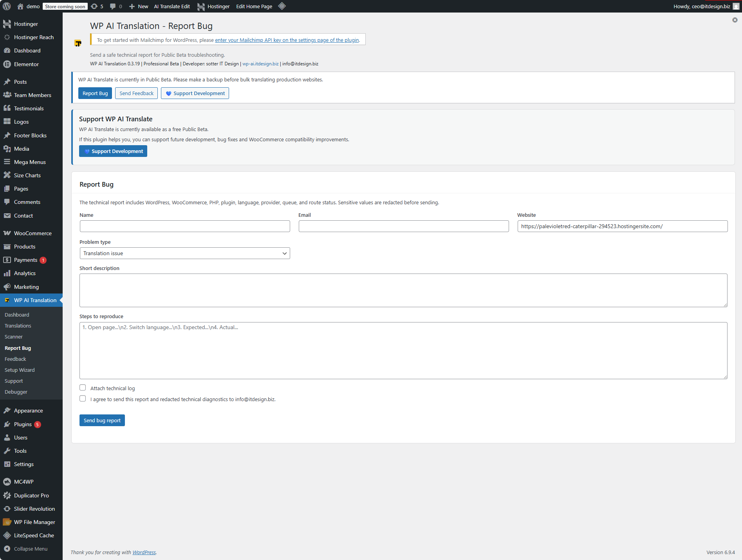Open the Plugins icon with 5 badge
This screenshot has width=742, height=560.
(x=7, y=424)
